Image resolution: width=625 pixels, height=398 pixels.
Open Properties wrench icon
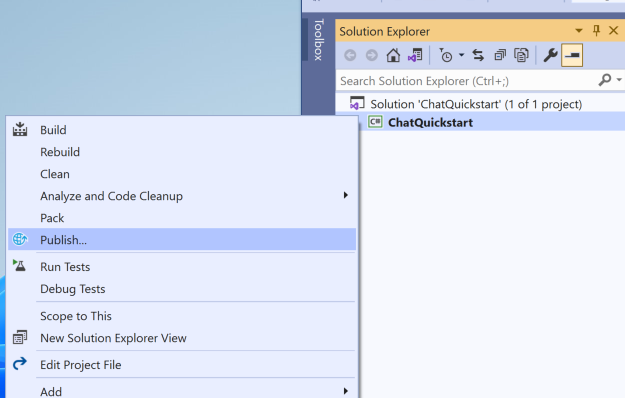tap(550, 55)
